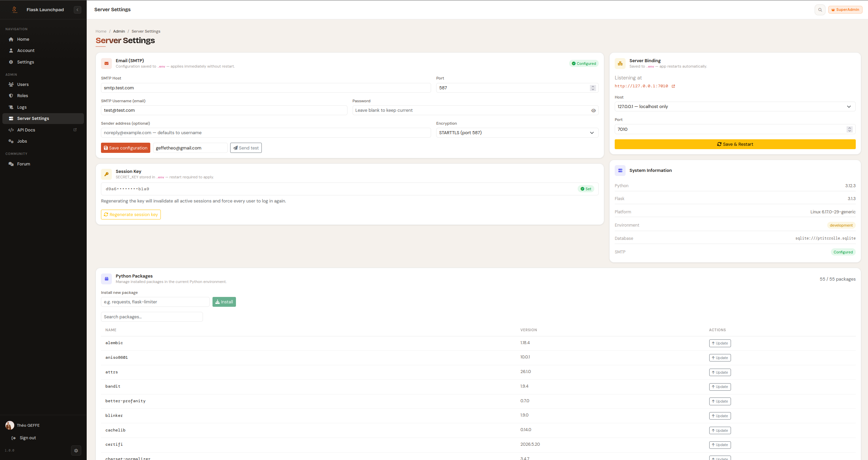This screenshot has width=868, height=460.
Task: Open http://127.0.0.1:7010 listening link
Action: (641, 86)
